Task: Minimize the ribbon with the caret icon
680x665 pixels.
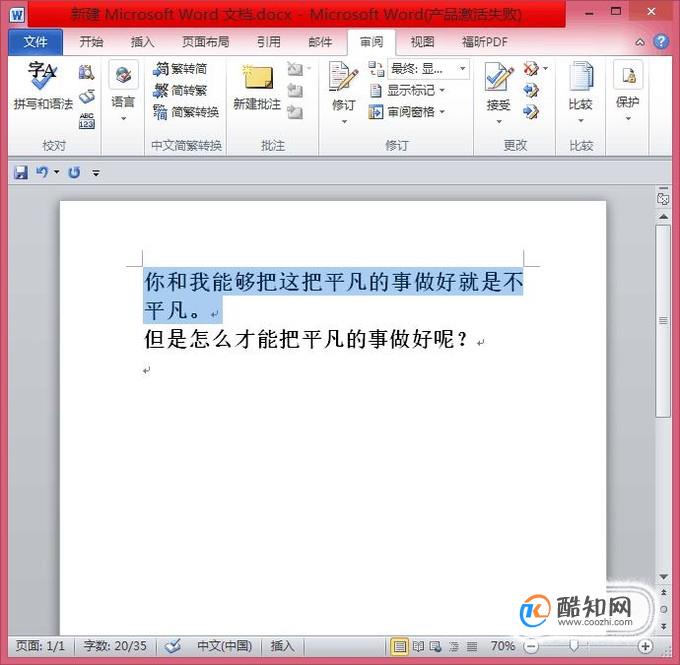Action: [x=640, y=42]
